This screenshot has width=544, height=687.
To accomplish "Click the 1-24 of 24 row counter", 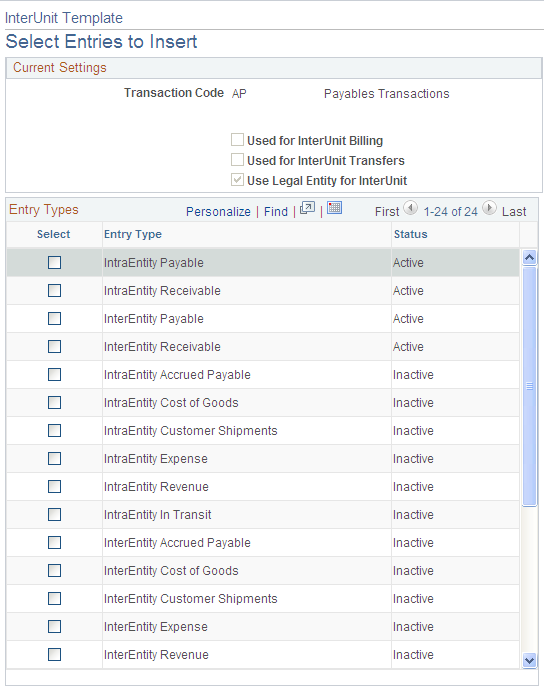I will 450,212.
